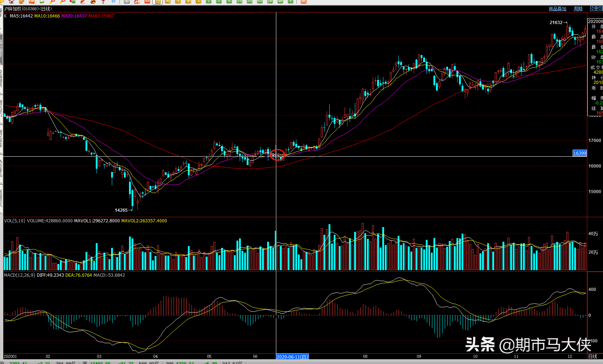Open 商品叠加 overlay link
603x364 pixels.
pyautogui.click(x=558, y=9)
